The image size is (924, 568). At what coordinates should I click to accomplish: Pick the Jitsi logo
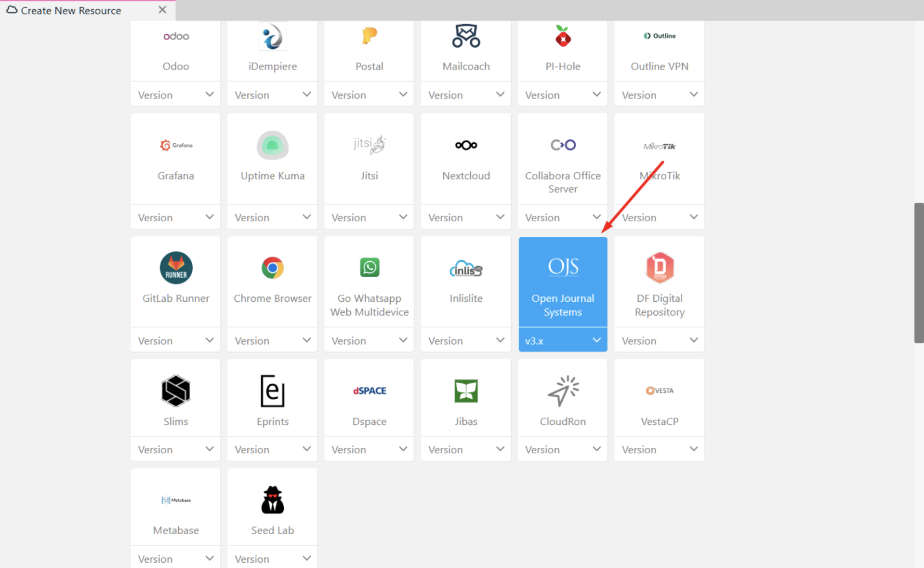coord(370,145)
